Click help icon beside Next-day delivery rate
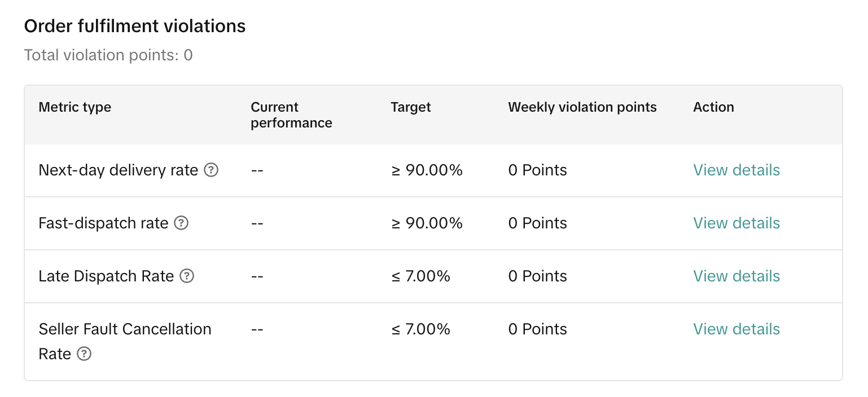 [211, 170]
